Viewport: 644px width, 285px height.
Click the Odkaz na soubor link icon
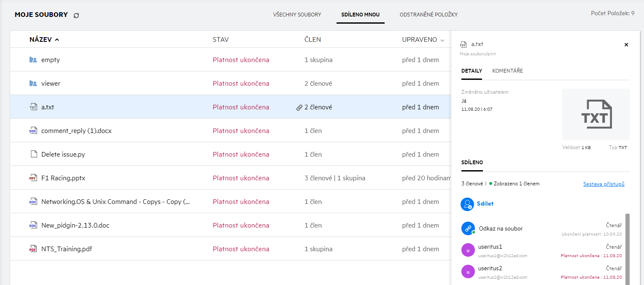[467, 228]
